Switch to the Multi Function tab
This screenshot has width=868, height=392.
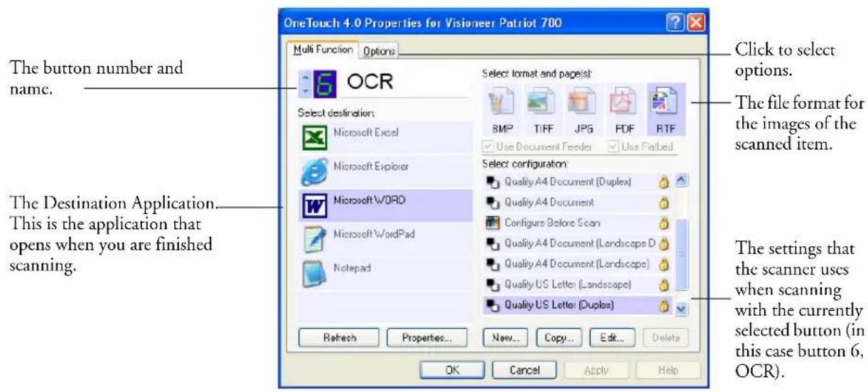323,50
